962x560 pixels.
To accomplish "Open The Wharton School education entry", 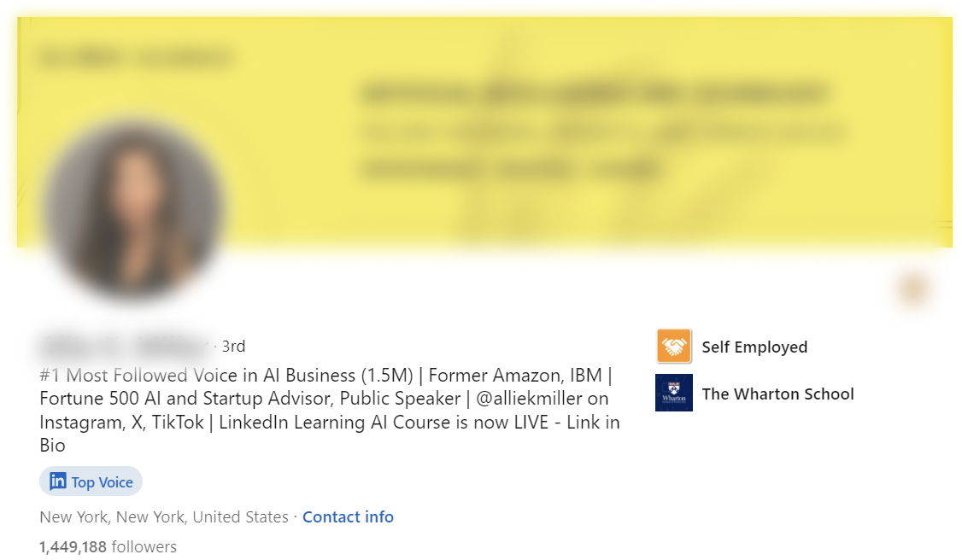I will (778, 394).
